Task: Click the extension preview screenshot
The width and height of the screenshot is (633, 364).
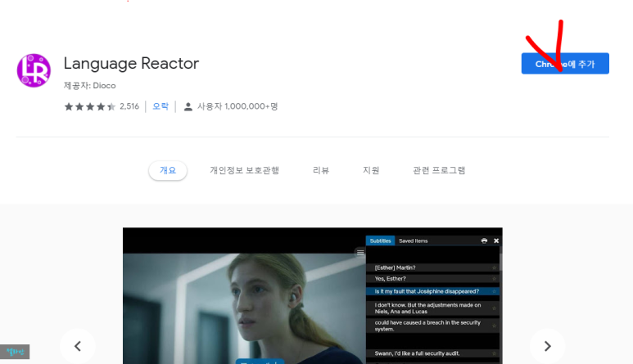Action: pos(313,296)
